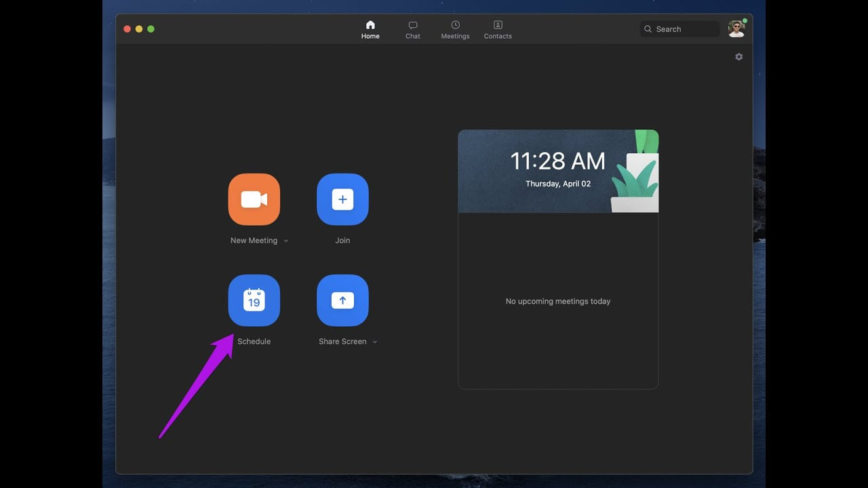The height and width of the screenshot is (488, 868).
Task: Go to the Contacts tab
Action: click(x=498, y=30)
